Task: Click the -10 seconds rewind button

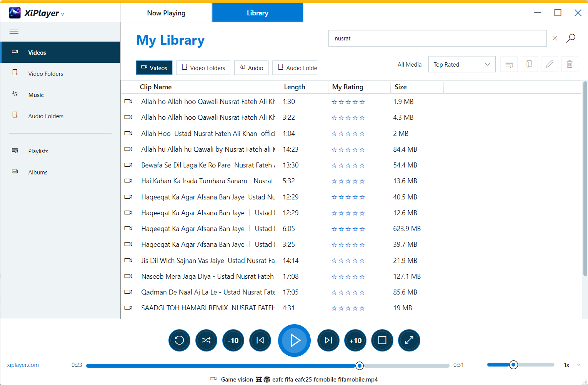Action: [233, 340]
